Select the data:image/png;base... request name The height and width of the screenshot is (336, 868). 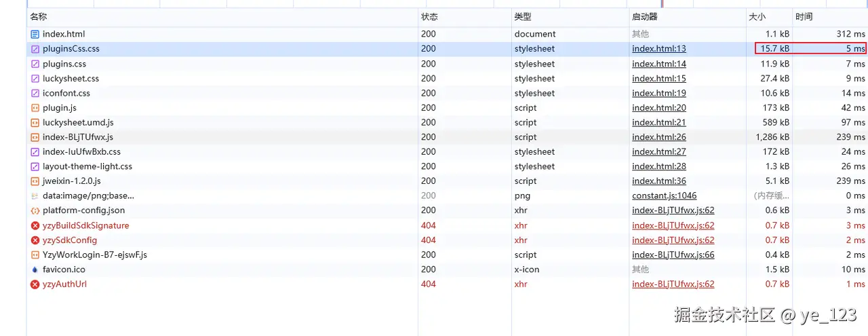point(88,195)
